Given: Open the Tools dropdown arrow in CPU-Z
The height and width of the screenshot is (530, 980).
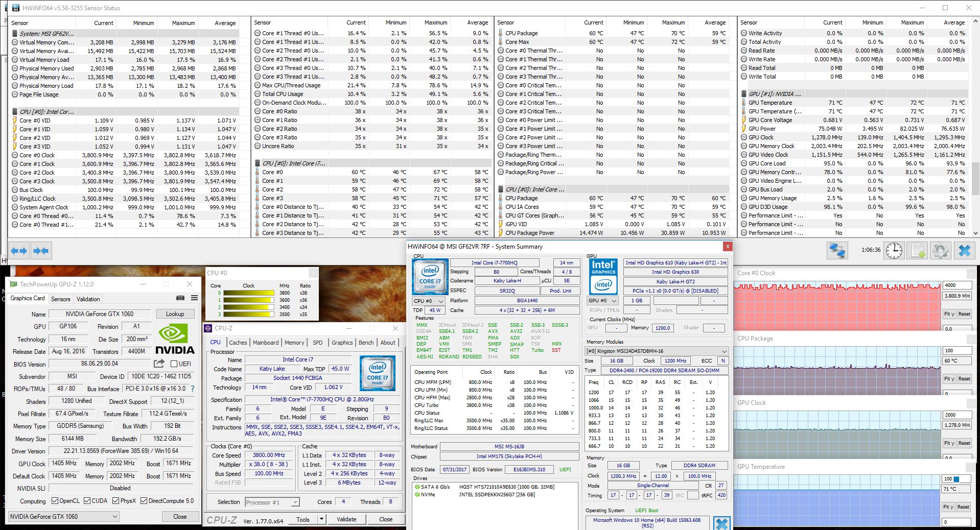Looking at the screenshot, I should tap(321, 519).
